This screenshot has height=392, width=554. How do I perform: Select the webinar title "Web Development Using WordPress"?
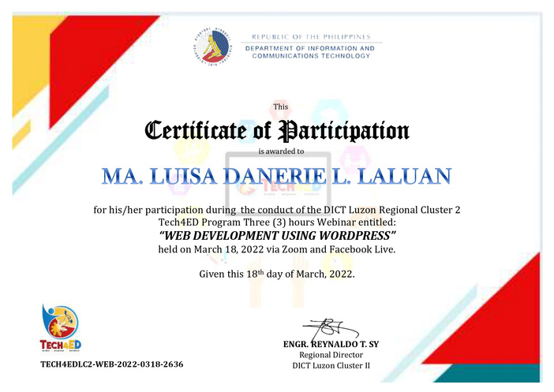(277, 236)
